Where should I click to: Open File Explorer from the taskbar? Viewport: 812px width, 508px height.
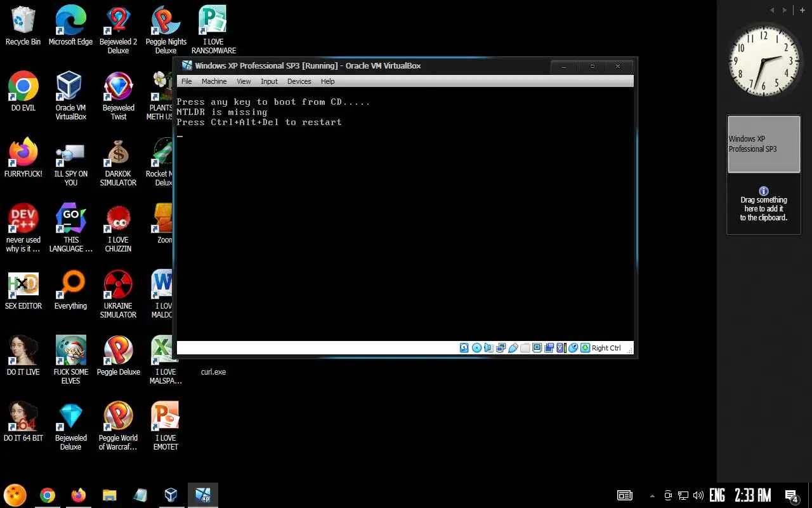coord(110,495)
